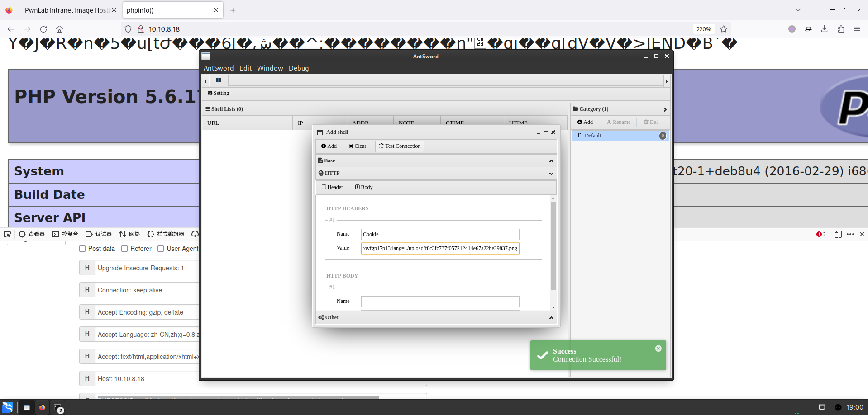
Task: Click the Cookie header Value field
Action: pyautogui.click(x=440, y=248)
